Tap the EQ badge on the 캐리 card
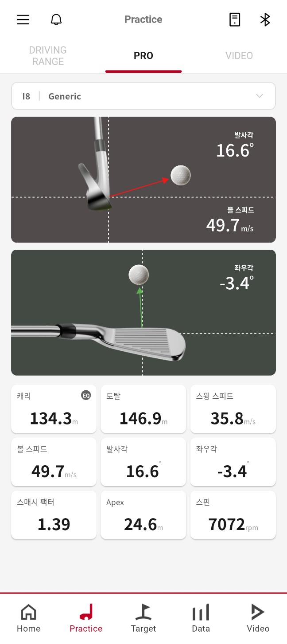The image size is (287, 644). pyautogui.click(x=86, y=395)
